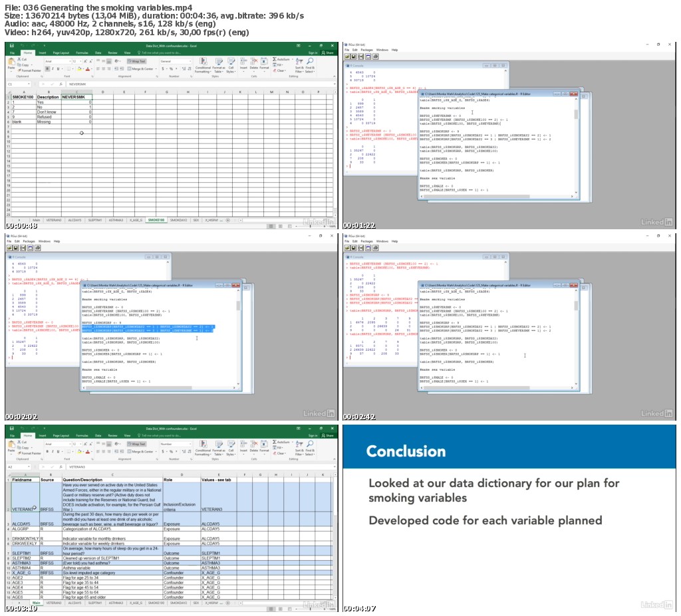Click formula bar showing NEVERSMK, 00:00:48 frame
The height and width of the screenshot is (616, 681).
pos(201,84)
